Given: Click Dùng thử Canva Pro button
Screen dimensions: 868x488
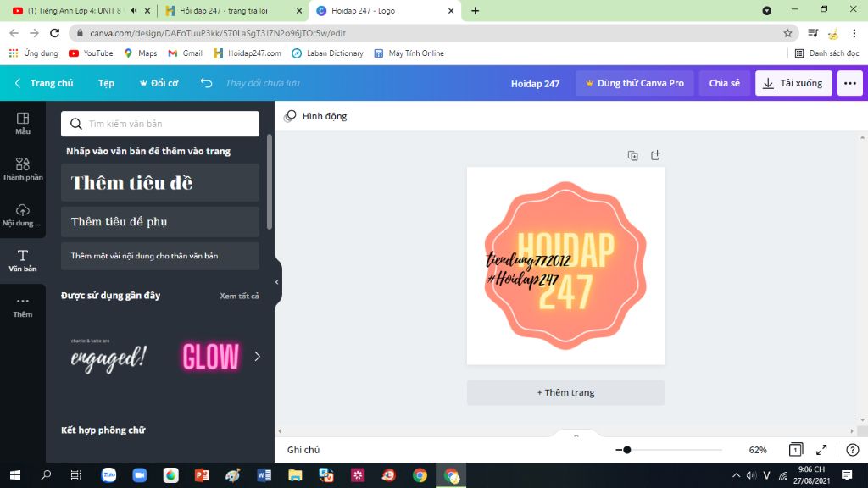Looking at the screenshot, I should (634, 83).
